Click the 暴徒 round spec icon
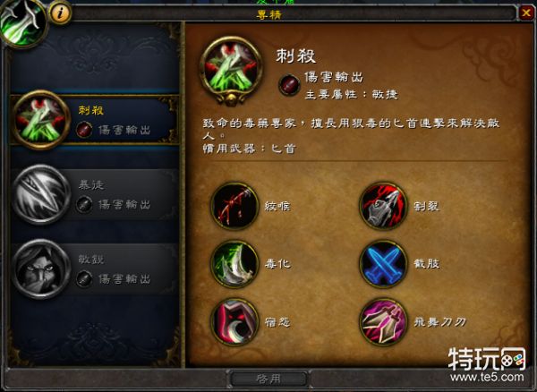Screen dimensions: 537x392 point(41,194)
